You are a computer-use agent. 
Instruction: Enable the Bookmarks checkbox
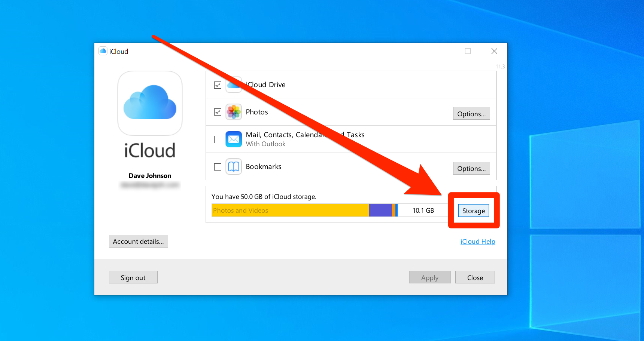[x=218, y=167]
